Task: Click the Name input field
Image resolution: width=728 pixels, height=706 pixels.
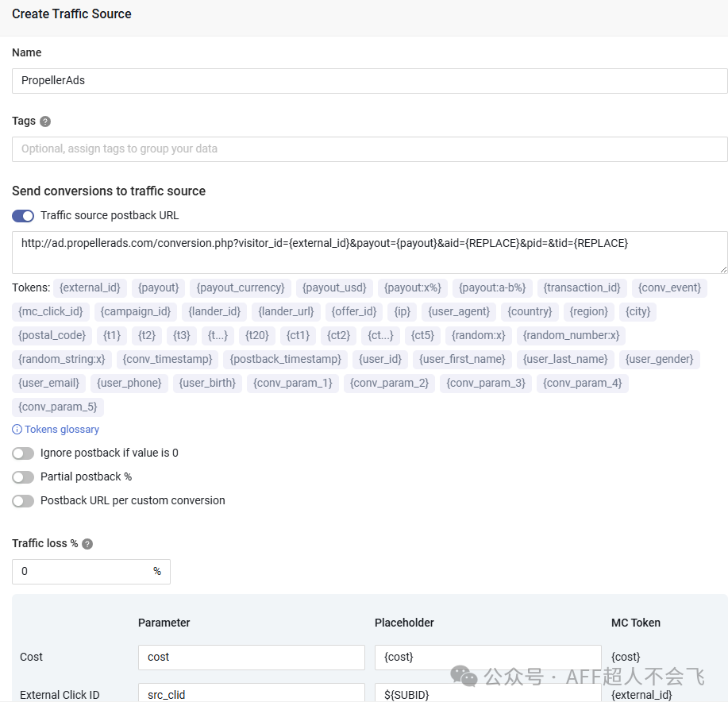Action: pyautogui.click(x=369, y=81)
